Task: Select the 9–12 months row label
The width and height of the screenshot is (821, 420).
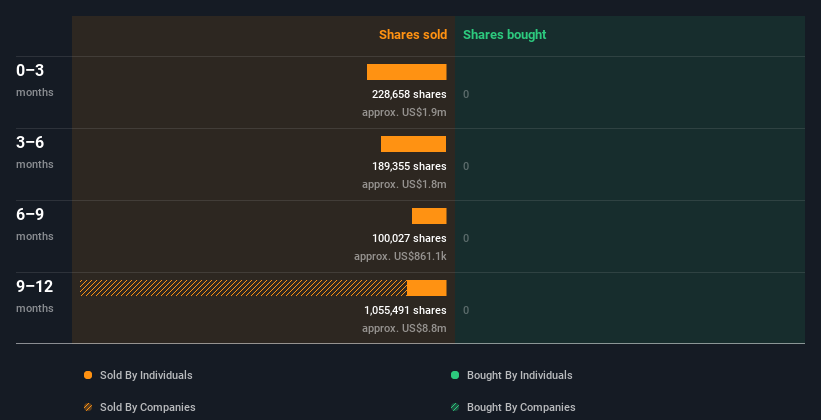Action: (35, 295)
